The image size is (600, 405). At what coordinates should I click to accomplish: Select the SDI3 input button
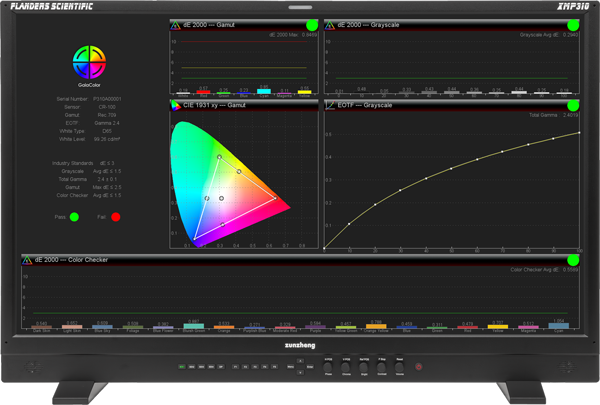[201, 367]
